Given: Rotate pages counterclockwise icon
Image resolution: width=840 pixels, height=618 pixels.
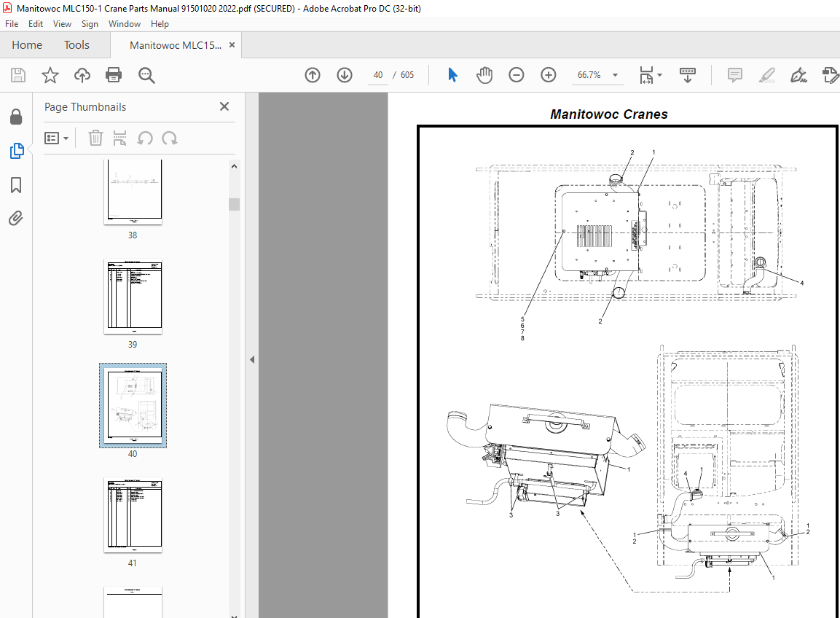Looking at the screenshot, I should (145, 138).
